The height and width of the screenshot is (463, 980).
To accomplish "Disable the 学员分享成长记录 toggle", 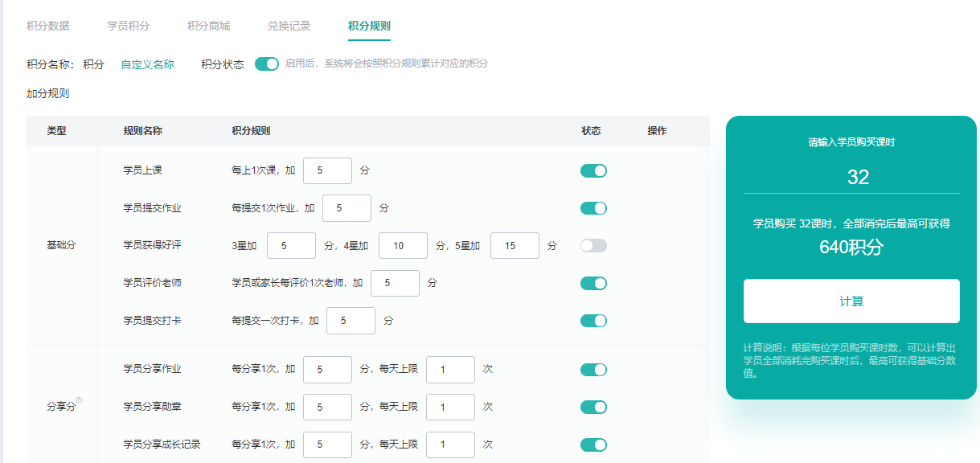I will pyautogui.click(x=593, y=444).
